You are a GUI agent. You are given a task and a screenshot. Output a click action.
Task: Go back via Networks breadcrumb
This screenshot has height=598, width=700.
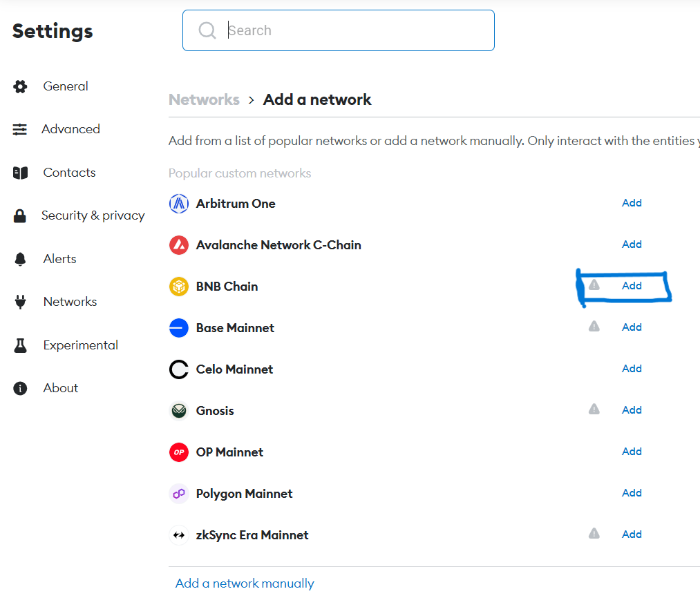[204, 99]
